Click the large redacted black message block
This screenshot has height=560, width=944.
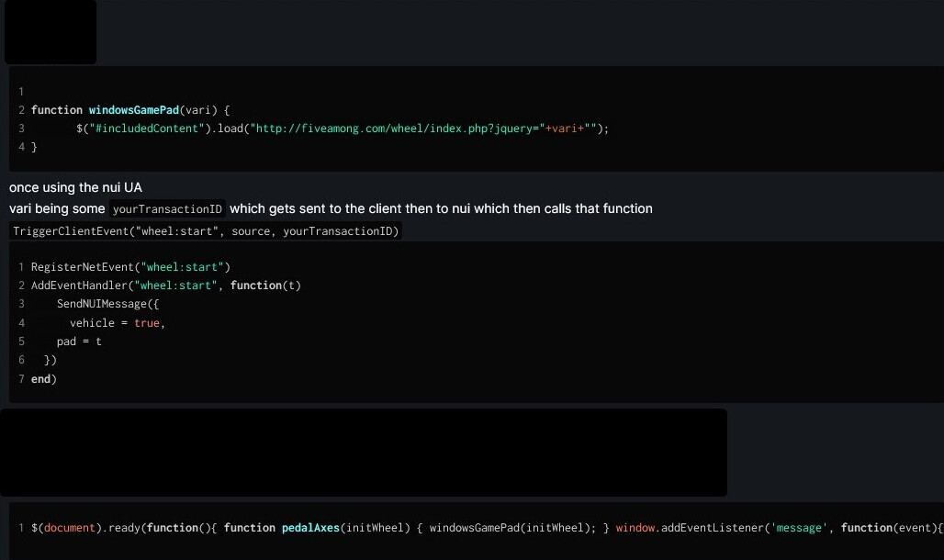[x=364, y=453]
